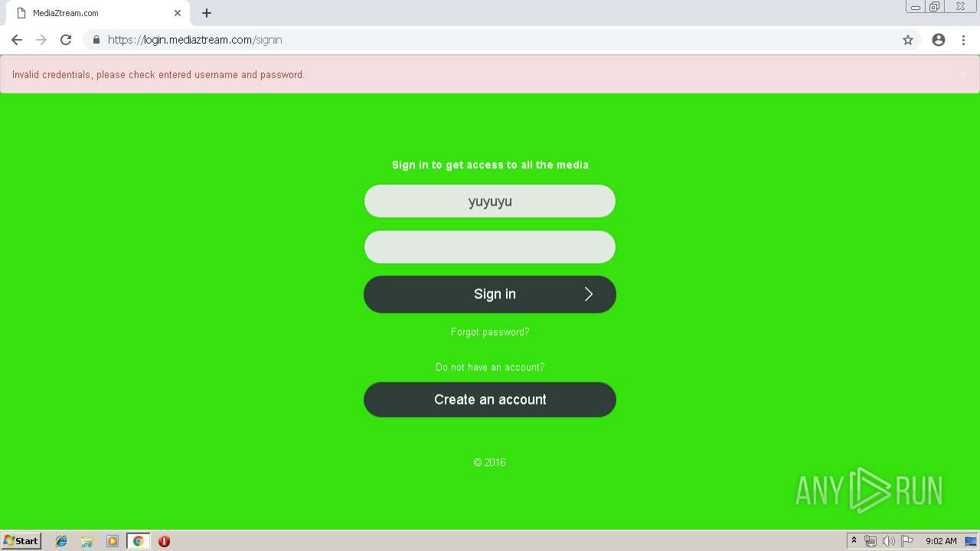Viewport: 980px width, 551px height.
Task: Open the Windows Start menu
Action: point(21,540)
